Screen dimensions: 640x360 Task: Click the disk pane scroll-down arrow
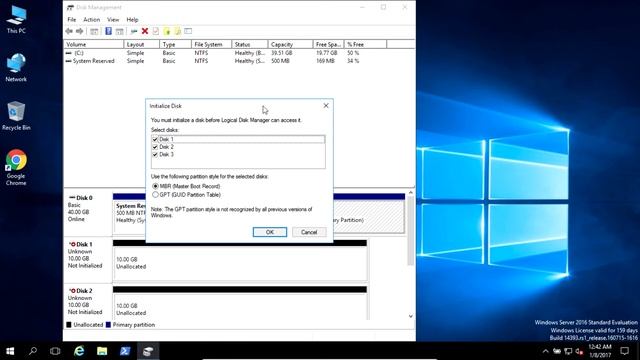pos(411,316)
